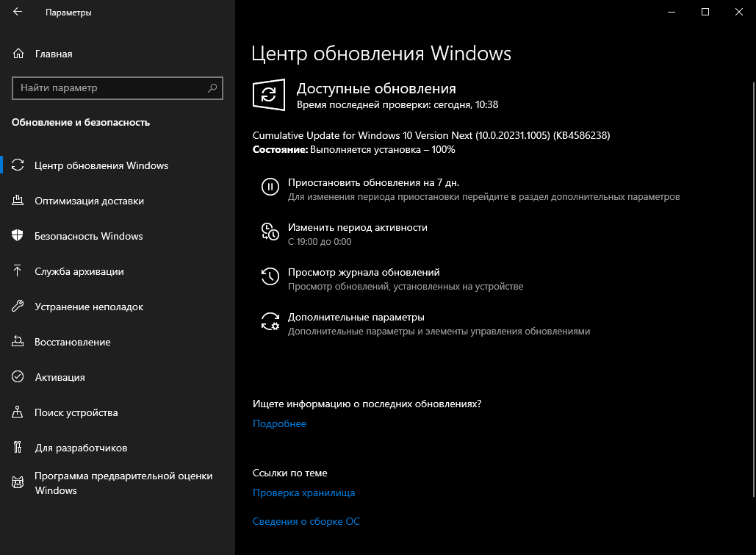Select the checkmark icon next to 'Активация'
This screenshot has width=756, height=555.
tap(17, 377)
